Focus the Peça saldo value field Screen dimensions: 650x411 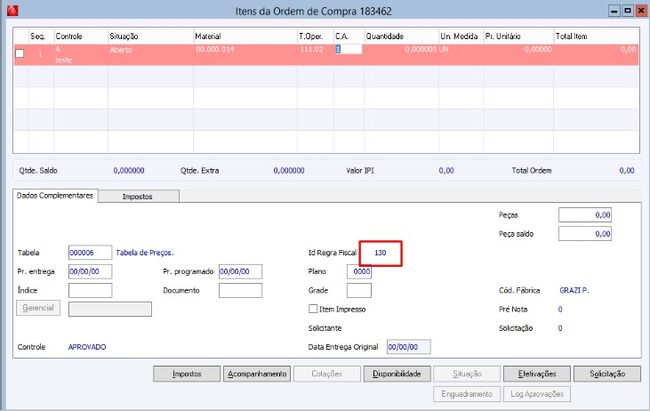[585, 234]
